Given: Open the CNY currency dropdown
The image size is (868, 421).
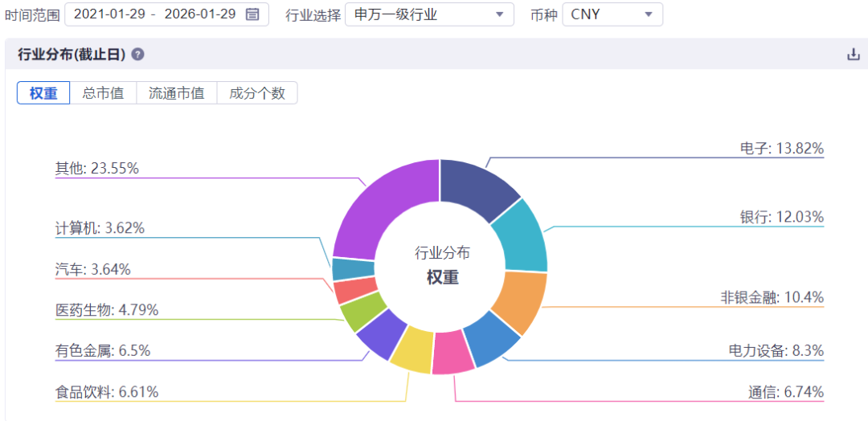Looking at the screenshot, I should (x=612, y=14).
